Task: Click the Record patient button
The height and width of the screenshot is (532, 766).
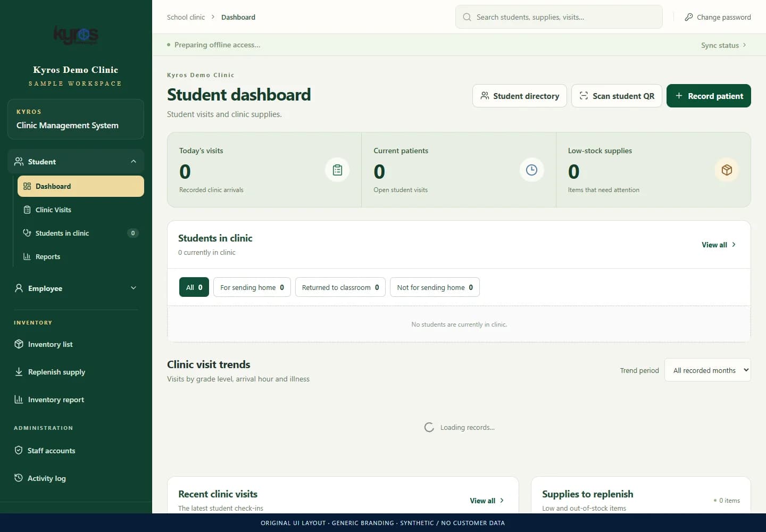Action: pyautogui.click(x=709, y=96)
